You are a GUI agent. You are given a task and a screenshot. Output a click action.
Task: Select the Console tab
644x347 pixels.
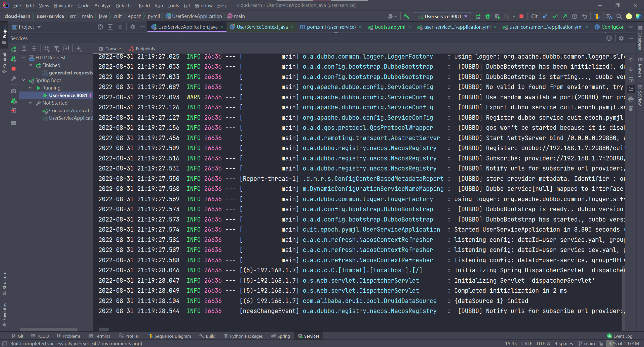[110, 49]
